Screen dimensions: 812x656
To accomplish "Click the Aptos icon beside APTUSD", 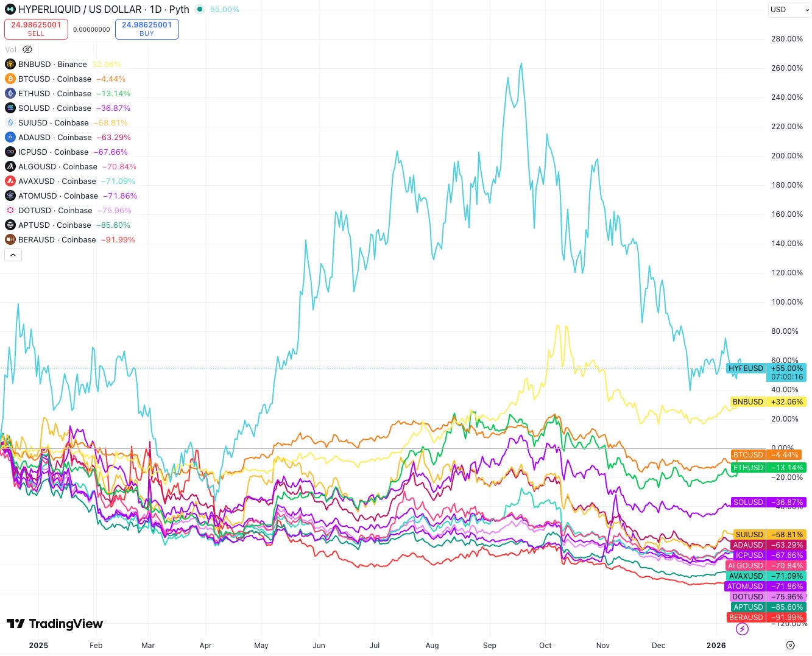I will (10, 225).
